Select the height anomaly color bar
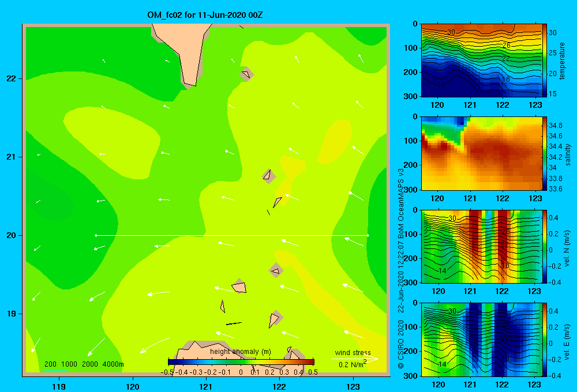The height and width of the screenshot is (392, 577). click(x=241, y=362)
